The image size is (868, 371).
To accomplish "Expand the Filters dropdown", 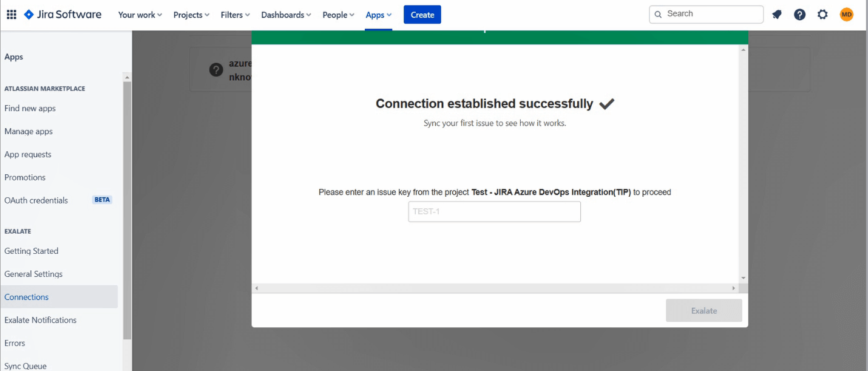I will (x=236, y=15).
